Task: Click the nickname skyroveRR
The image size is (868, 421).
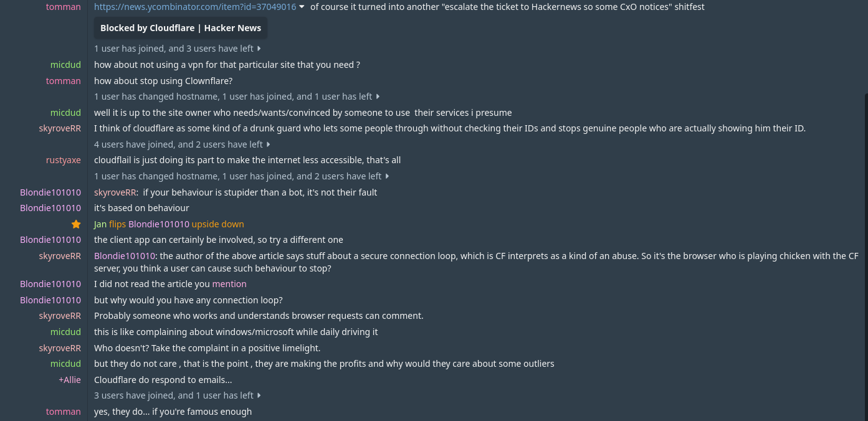Action: (60, 128)
